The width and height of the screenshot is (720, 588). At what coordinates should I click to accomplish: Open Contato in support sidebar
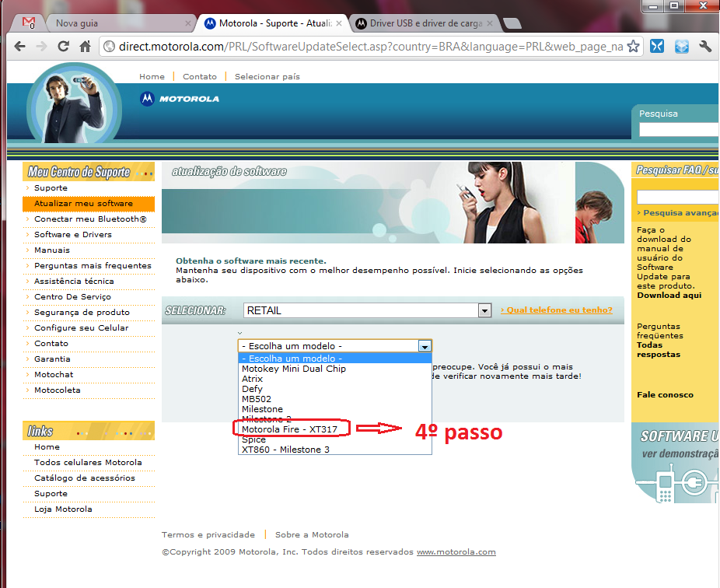pos(51,344)
